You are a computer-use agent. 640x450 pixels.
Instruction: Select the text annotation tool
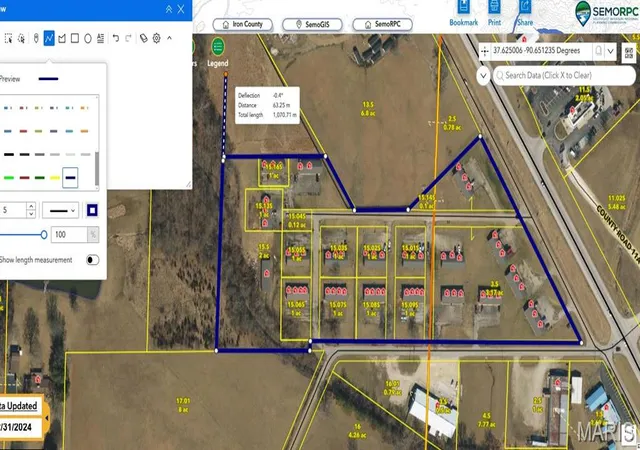(x=100, y=38)
